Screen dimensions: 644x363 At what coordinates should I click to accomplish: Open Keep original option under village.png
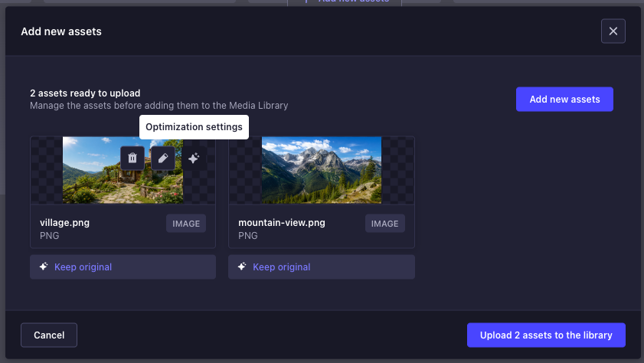(x=123, y=267)
